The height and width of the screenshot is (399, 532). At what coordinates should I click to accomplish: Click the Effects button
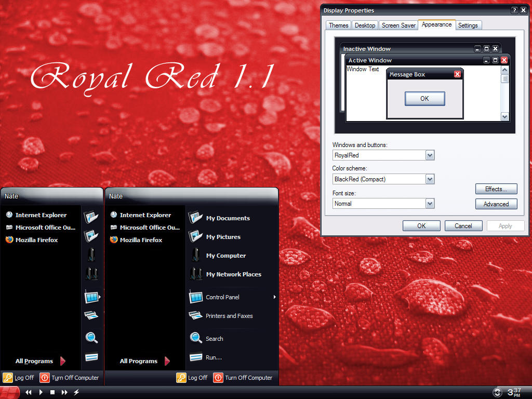[x=496, y=189]
